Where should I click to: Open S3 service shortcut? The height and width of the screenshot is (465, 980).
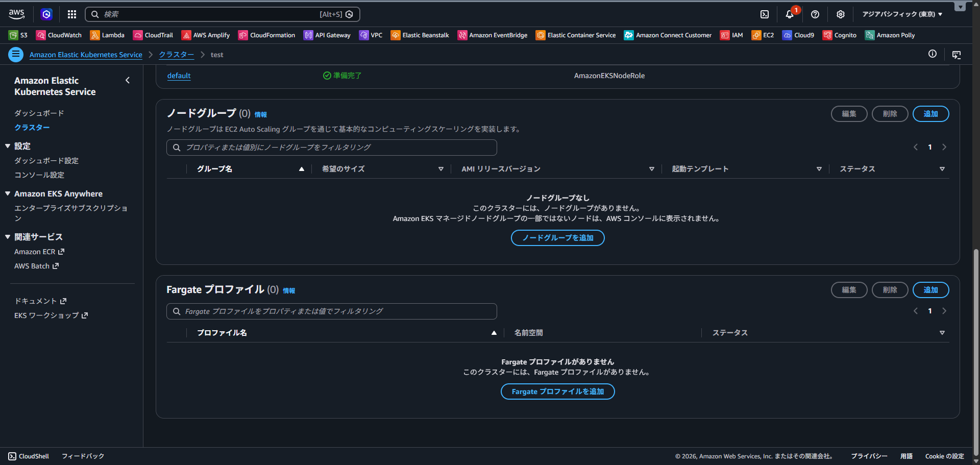18,35
